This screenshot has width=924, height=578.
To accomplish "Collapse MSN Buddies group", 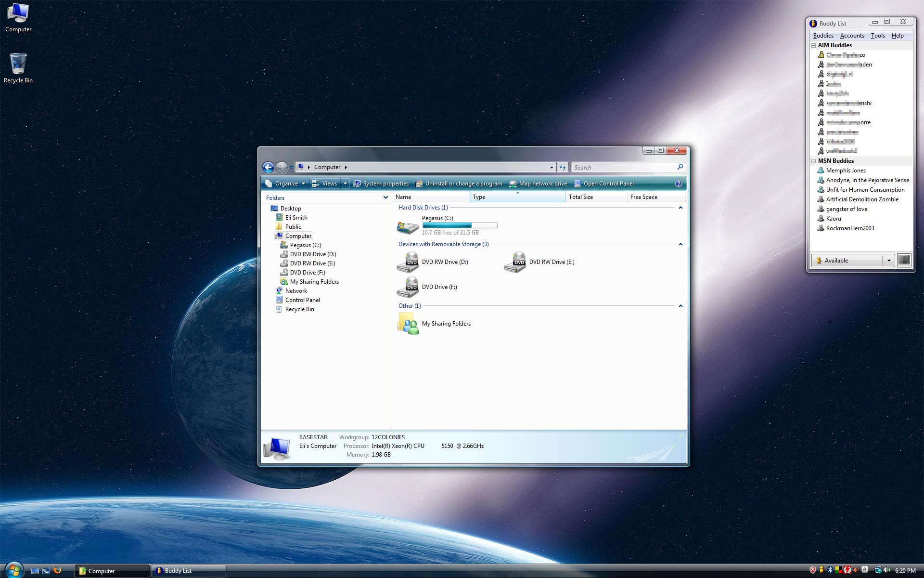I will coord(814,161).
